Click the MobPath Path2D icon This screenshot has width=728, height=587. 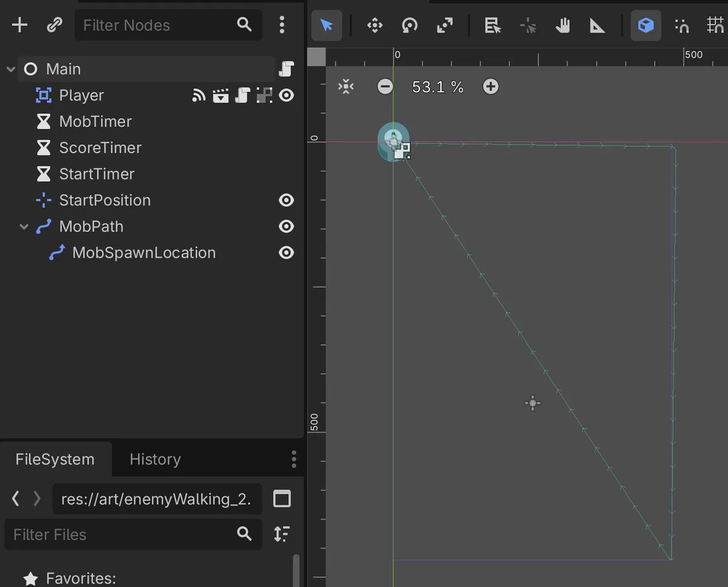[44, 226]
